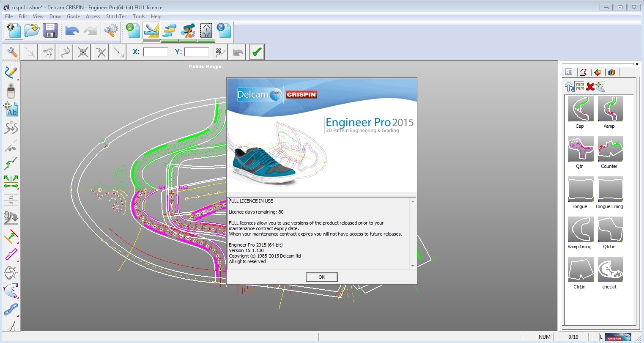
Task: Open the Edit menu
Action: pyautogui.click(x=23, y=16)
